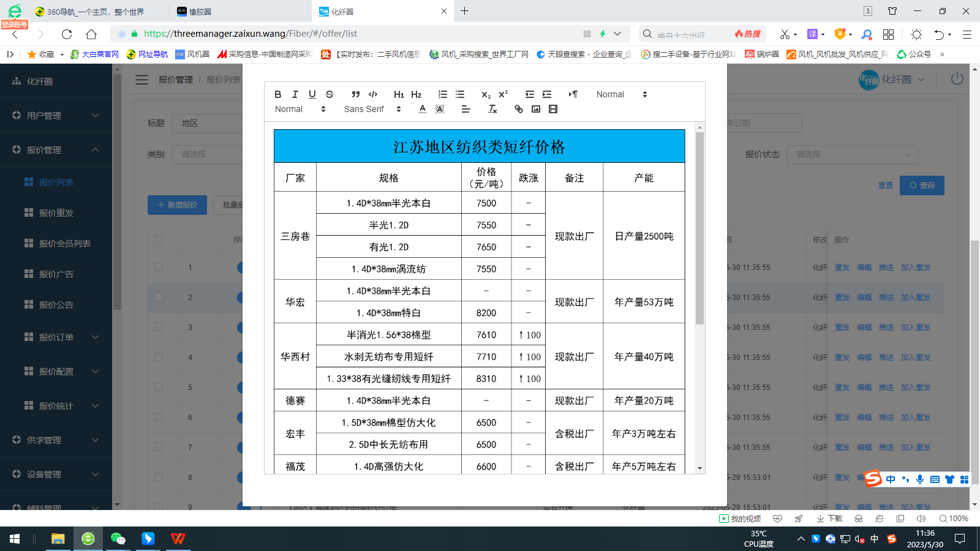Tick the checkbox for row 2
Viewport: 980px width, 551px height.
(x=159, y=297)
